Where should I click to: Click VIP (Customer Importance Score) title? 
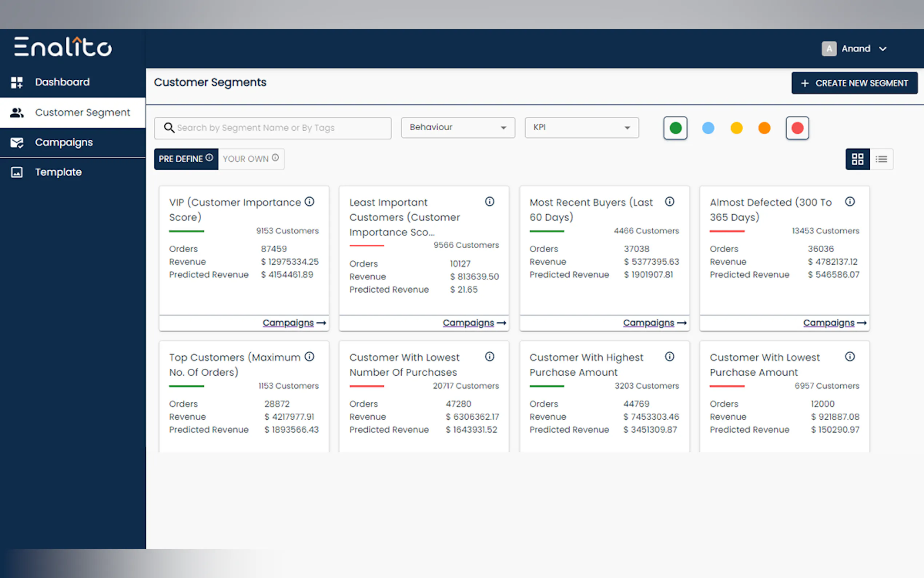[235, 210]
